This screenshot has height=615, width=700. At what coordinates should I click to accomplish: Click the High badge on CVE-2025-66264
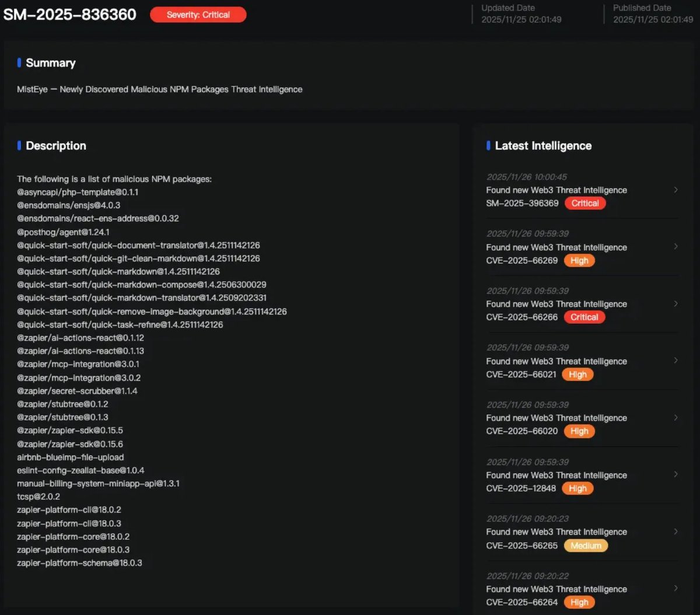pos(579,602)
